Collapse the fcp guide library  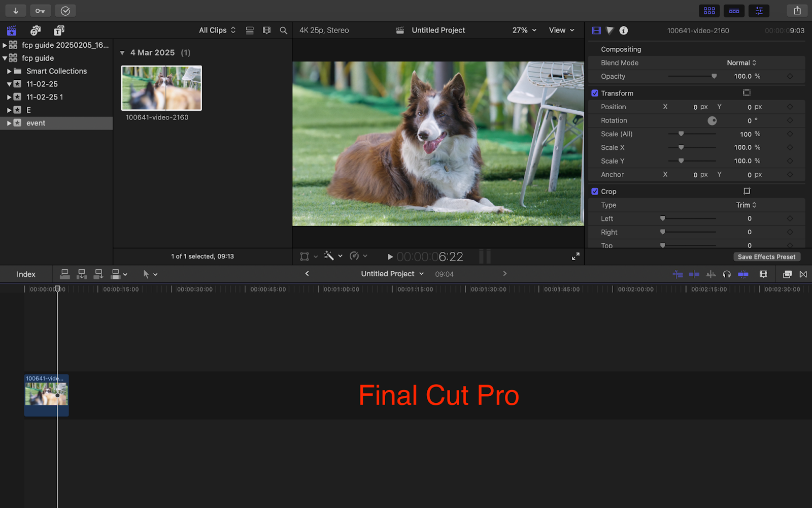[x=5, y=58]
